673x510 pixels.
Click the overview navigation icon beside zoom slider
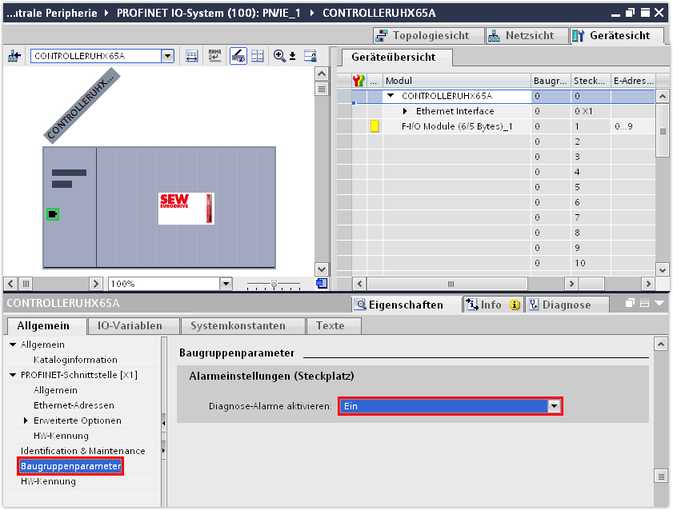pos(321,284)
